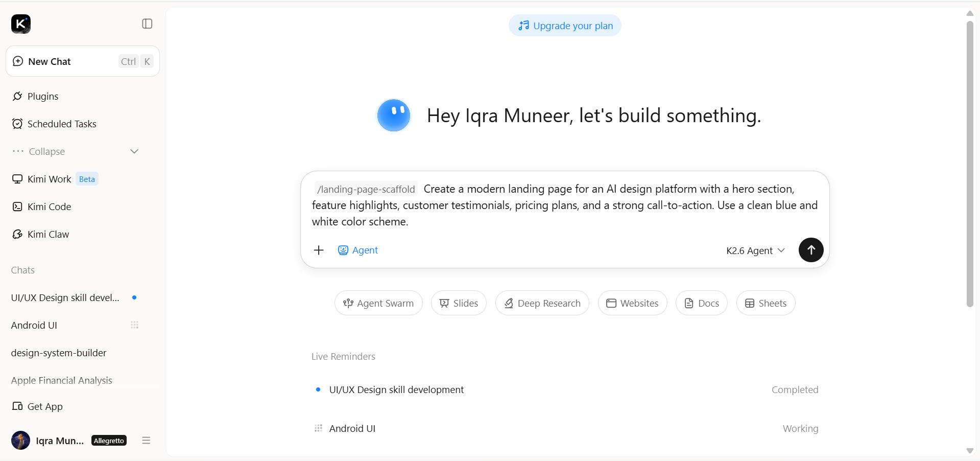This screenshot has width=980, height=461.
Task: Toggle the Agent mode button
Action: (358, 250)
